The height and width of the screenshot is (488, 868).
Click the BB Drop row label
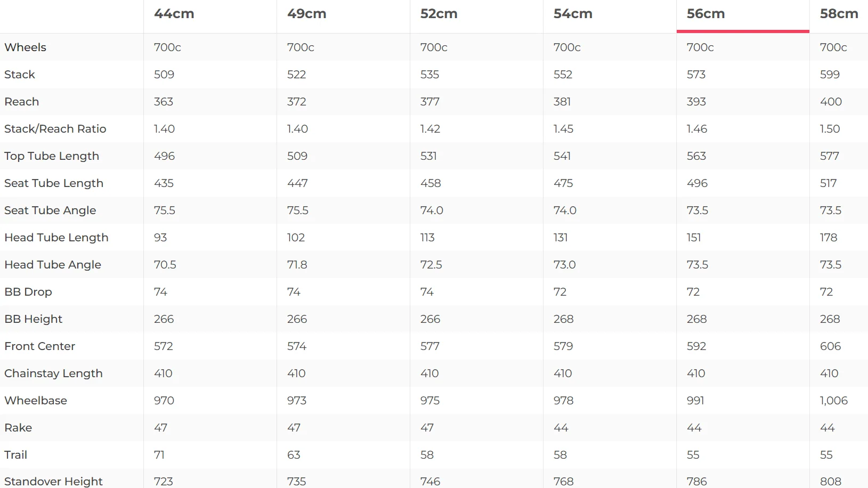tap(28, 292)
